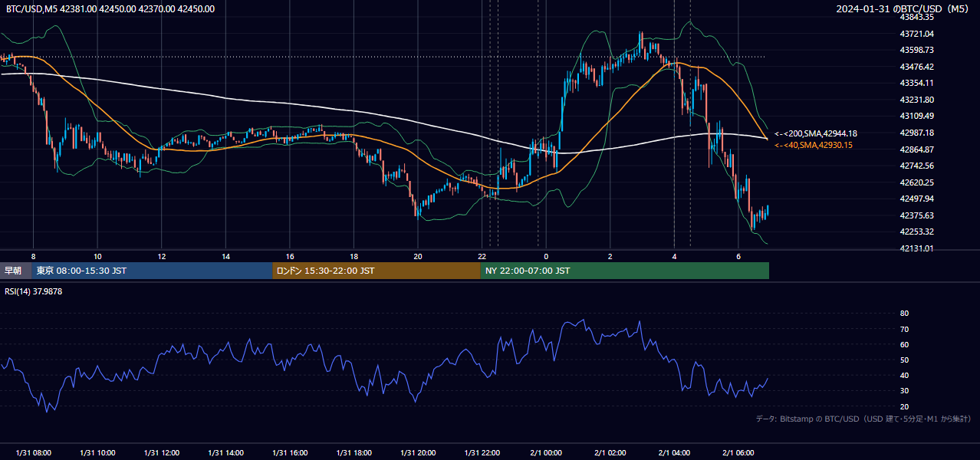Screen dimensions: 980x460
Task: Click bottom time label 1/31 18:00
Action: (x=354, y=453)
